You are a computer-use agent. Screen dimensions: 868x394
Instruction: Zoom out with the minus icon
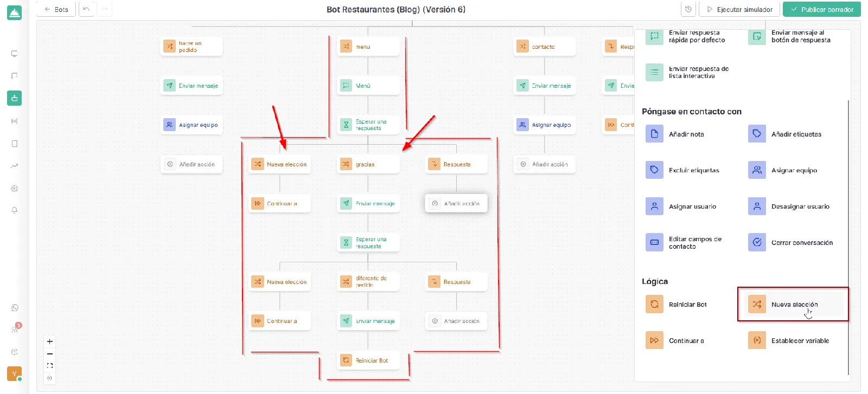point(50,354)
